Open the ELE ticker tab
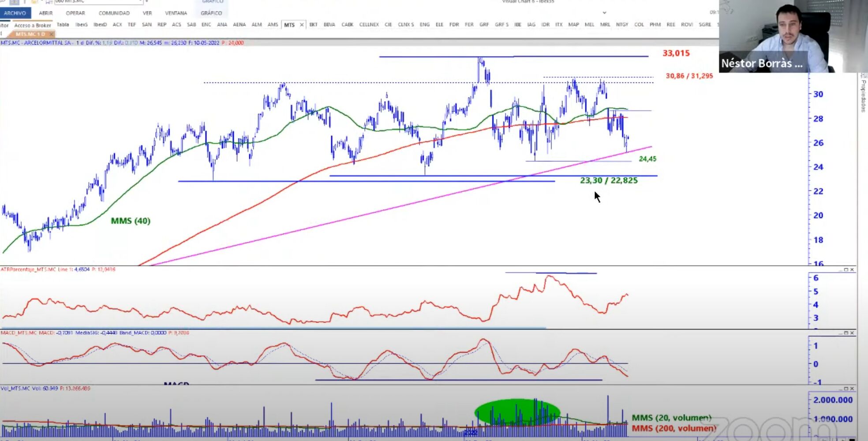 click(440, 25)
